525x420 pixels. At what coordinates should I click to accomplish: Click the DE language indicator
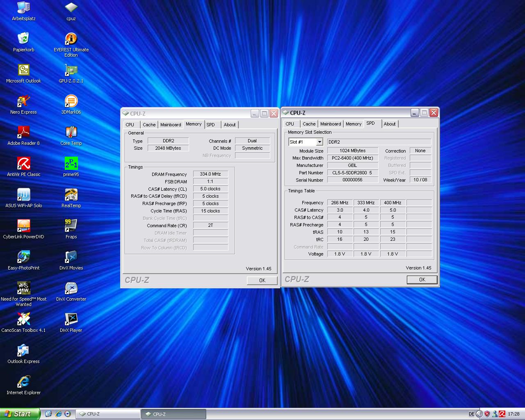coord(471,414)
